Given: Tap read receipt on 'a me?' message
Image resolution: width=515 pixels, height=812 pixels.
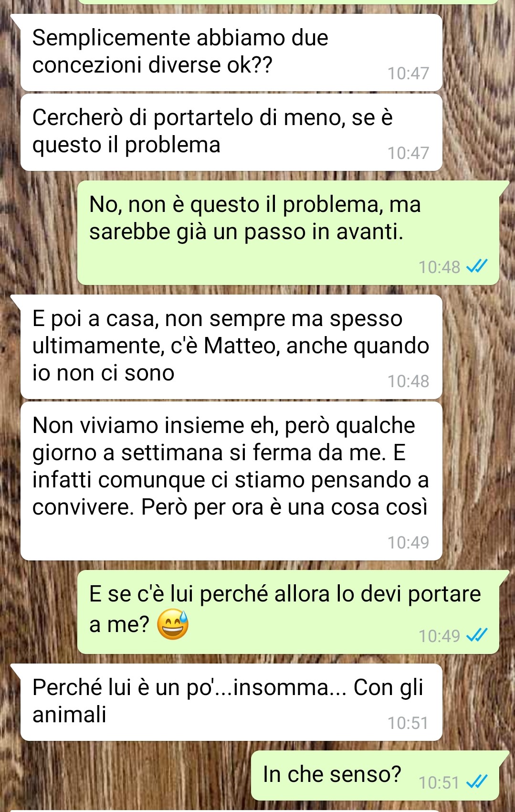Looking at the screenshot, I should (476, 635).
